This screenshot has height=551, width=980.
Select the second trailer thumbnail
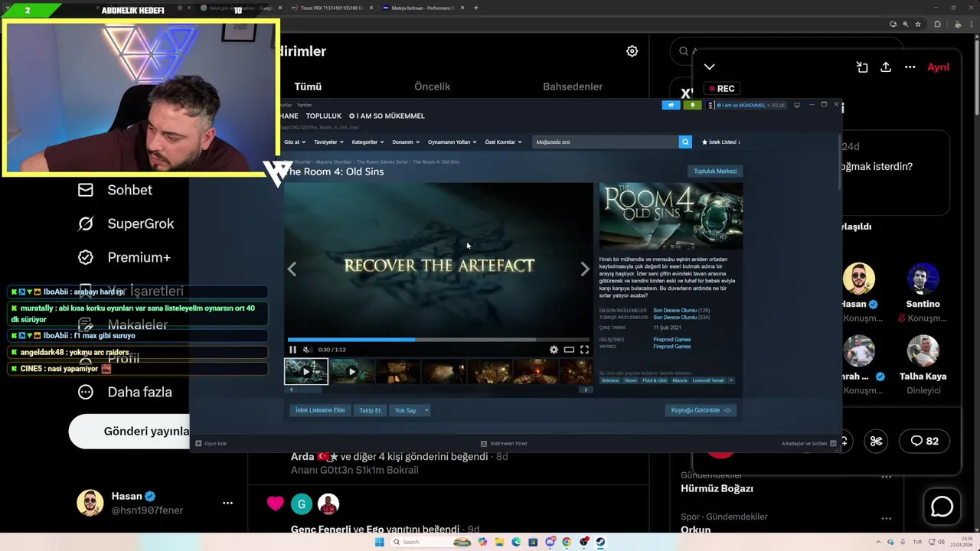click(x=352, y=371)
